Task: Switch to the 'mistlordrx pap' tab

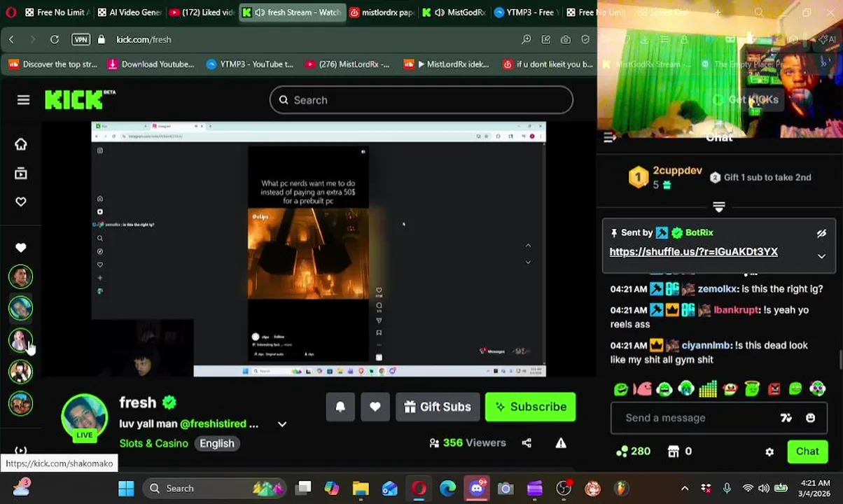Action: 381,12
